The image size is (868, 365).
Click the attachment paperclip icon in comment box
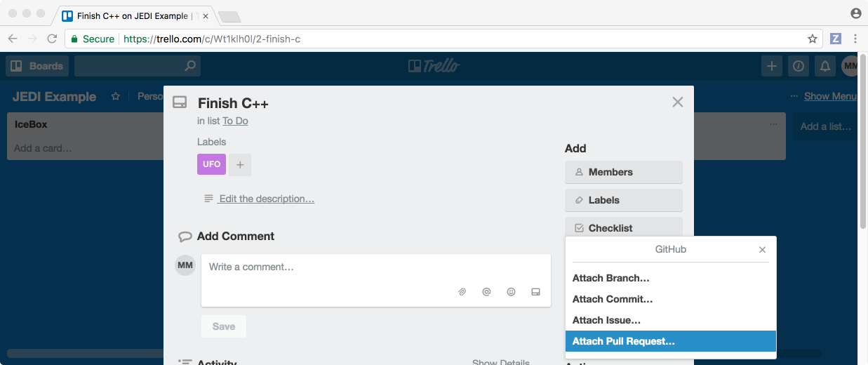pos(462,292)
